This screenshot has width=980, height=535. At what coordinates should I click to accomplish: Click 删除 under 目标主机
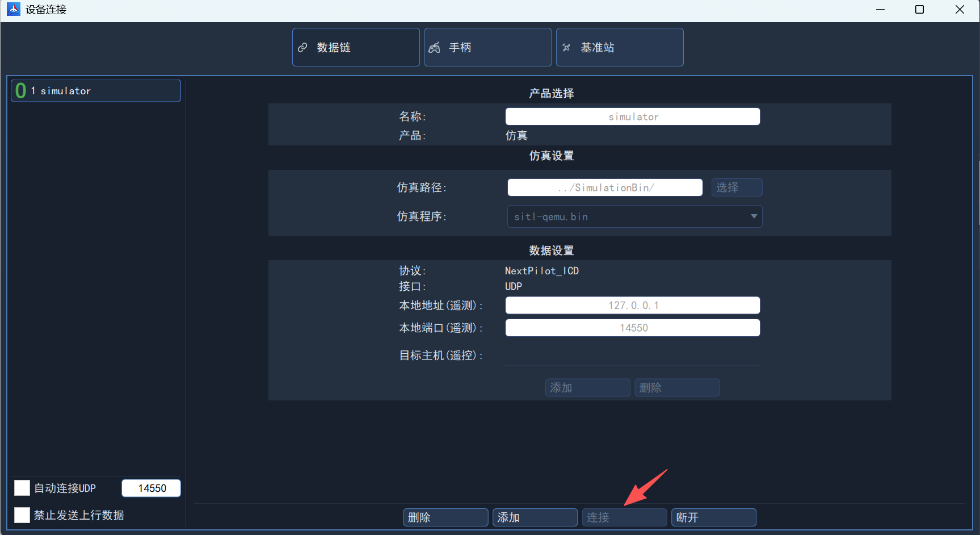click(677, 388)
